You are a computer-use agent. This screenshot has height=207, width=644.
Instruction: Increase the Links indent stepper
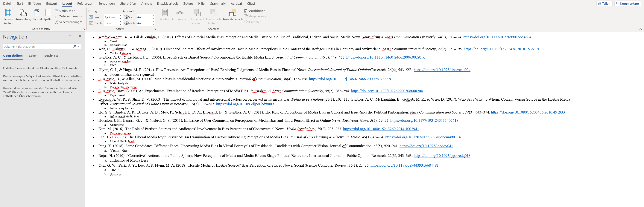coord(121,16)
